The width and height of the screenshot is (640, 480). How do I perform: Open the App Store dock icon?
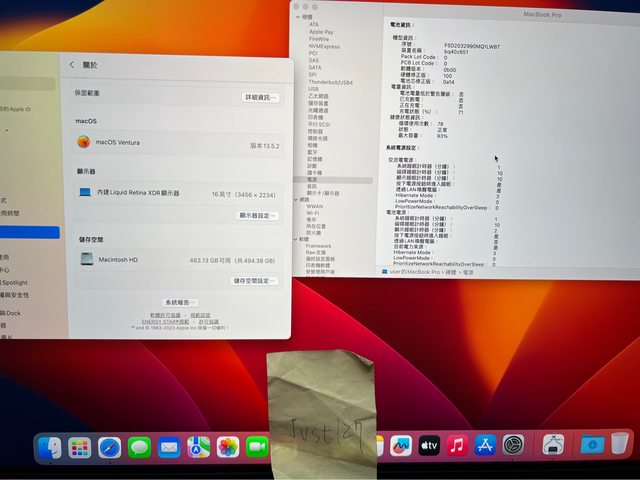[x=486, y=445]
